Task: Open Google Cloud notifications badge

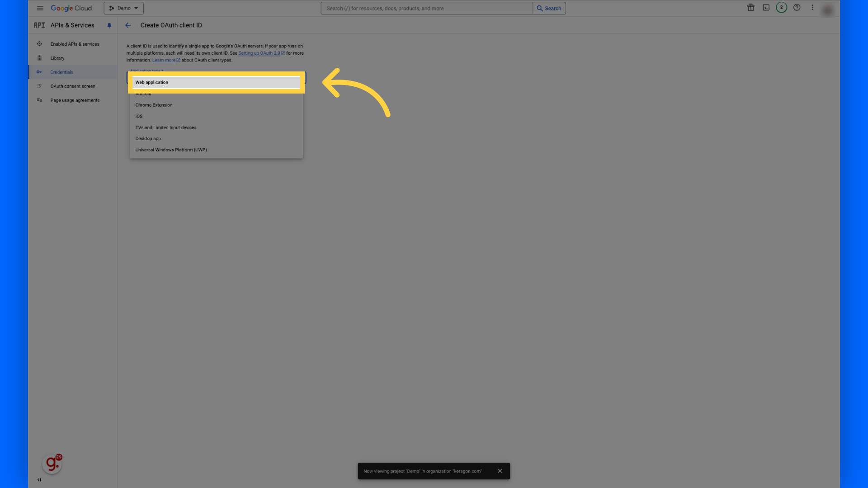Action: pyautogui.click(x=781, y=8)
